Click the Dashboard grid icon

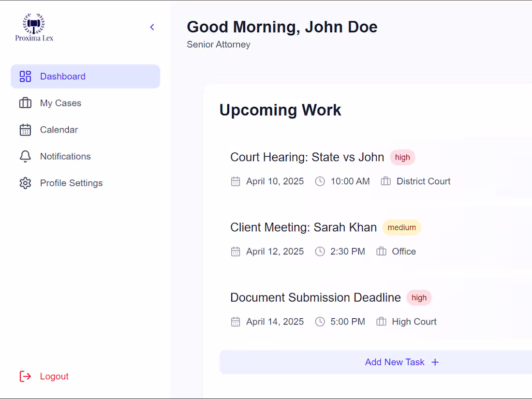pyautogui.click(x=25, y=76)
